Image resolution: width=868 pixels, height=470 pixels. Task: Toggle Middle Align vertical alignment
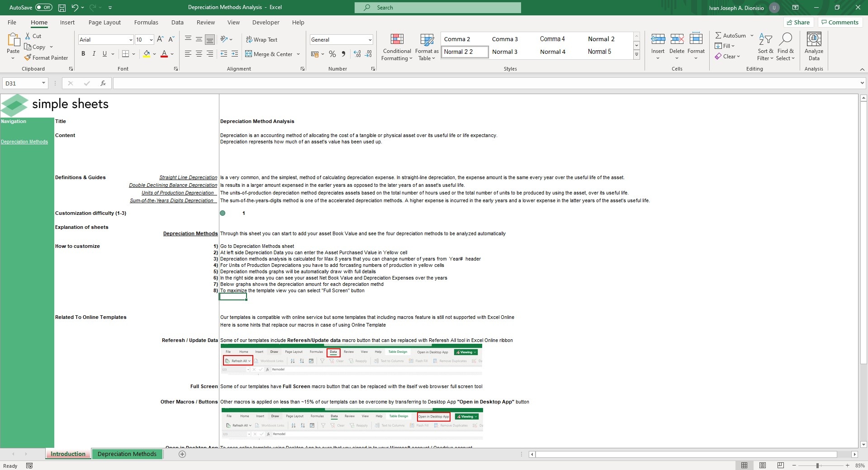click(x=199, y=40)
